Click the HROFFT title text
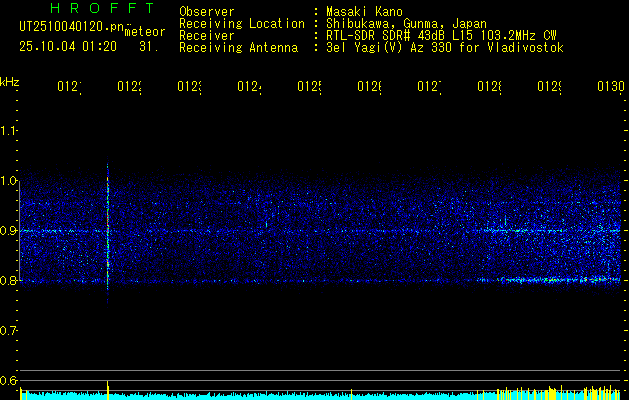The height and width of the screenshot is (400, 629). point(103,8)
